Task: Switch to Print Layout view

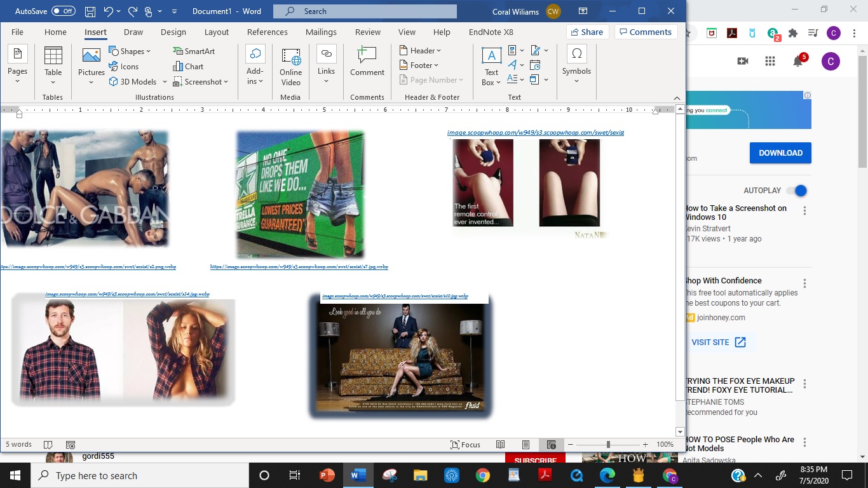Action: [526, 445]
